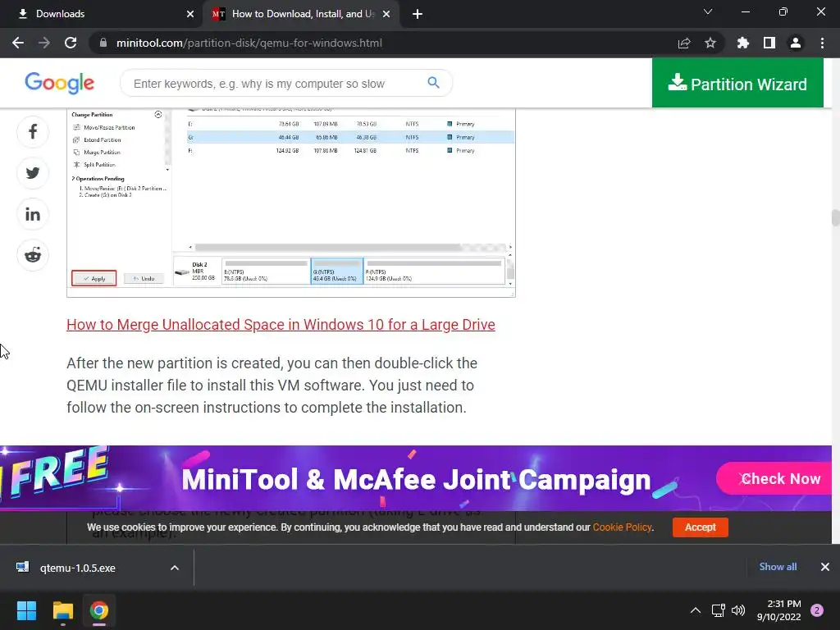
Task: Expand options for qtemu-1.0.5.exe download
Action: (175, 568)
